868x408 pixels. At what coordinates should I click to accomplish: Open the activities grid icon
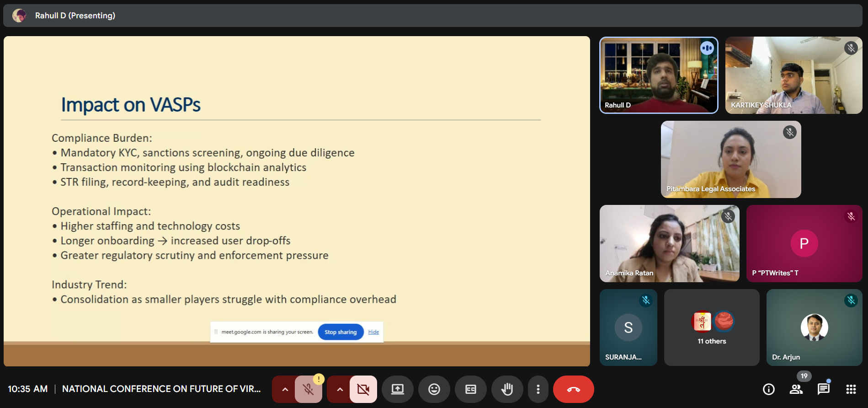point(851,389)
